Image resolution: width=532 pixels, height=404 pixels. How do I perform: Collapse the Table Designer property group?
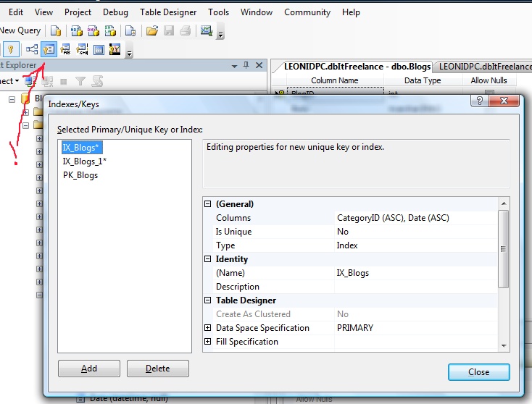point(207,300)
